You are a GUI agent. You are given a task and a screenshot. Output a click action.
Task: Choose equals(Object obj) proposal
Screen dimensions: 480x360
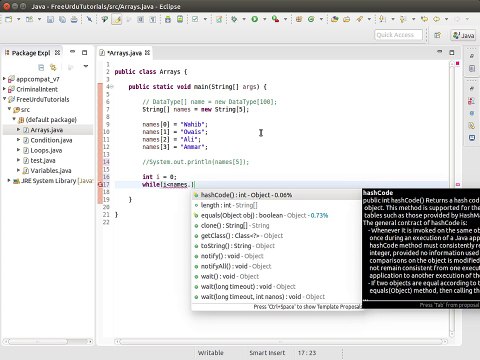point(276,215)
